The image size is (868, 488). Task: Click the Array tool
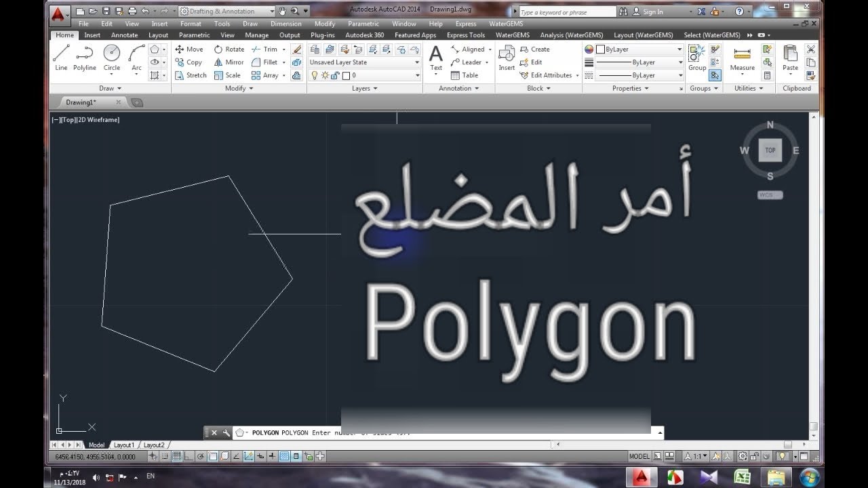264,75
